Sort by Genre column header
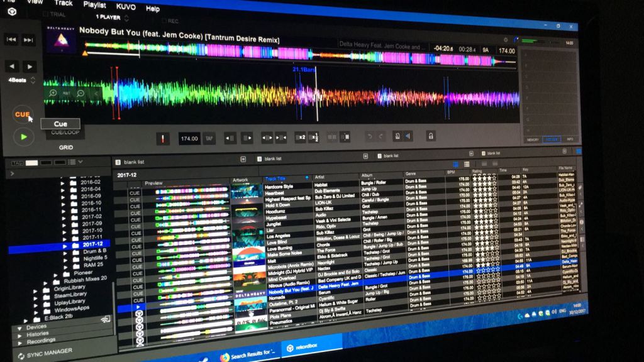Viewport: 644px width, 362px height. [410, 174]
